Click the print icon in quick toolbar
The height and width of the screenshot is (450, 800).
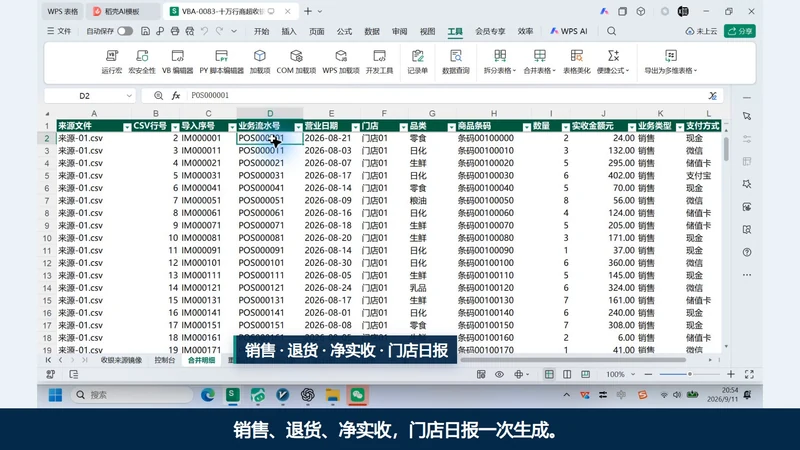[x=175, y=31]
